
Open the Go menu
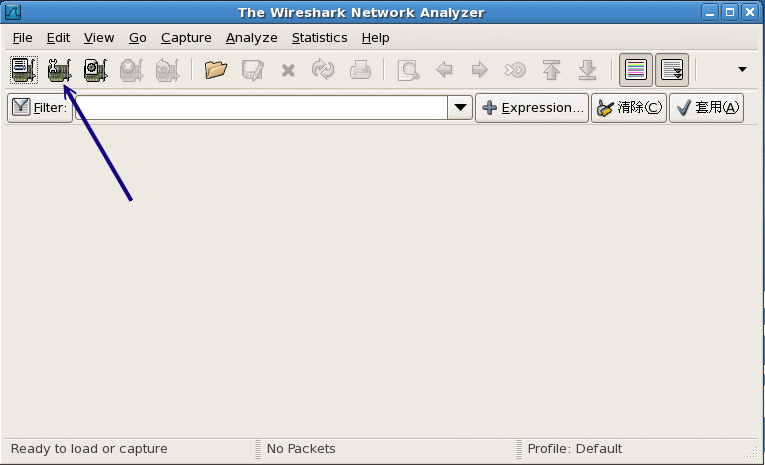coord(138,38)
